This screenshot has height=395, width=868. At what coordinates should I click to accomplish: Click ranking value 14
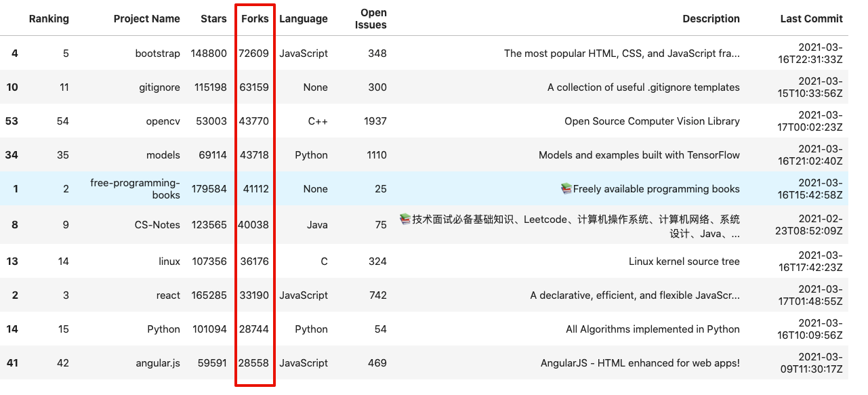pos(63,262)
